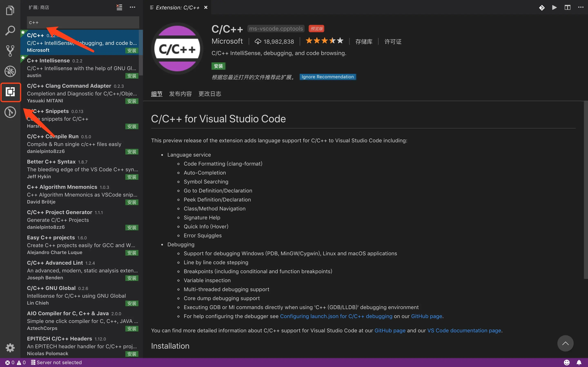Screen dimensions: 588x367
Task: Clear extension search results icon
Action: point(119,7)
